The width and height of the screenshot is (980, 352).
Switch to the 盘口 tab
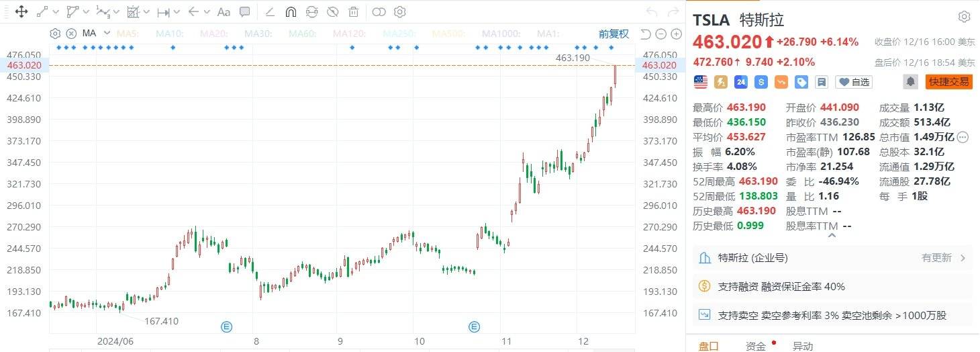coord(709,346)
